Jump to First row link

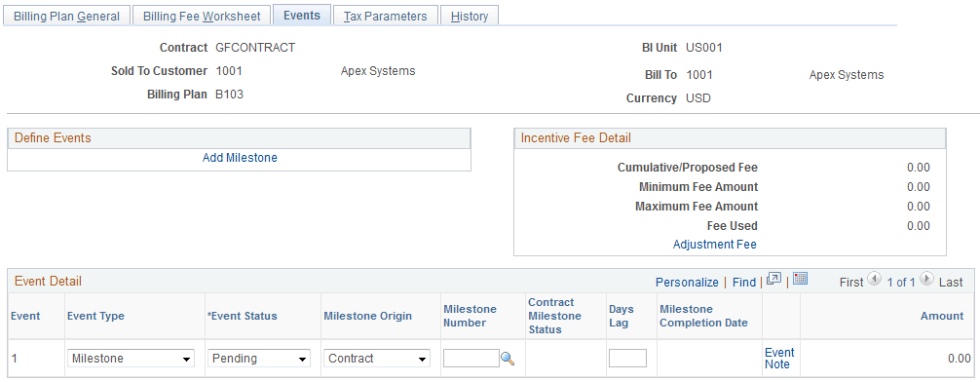click(x=851, y=282)
